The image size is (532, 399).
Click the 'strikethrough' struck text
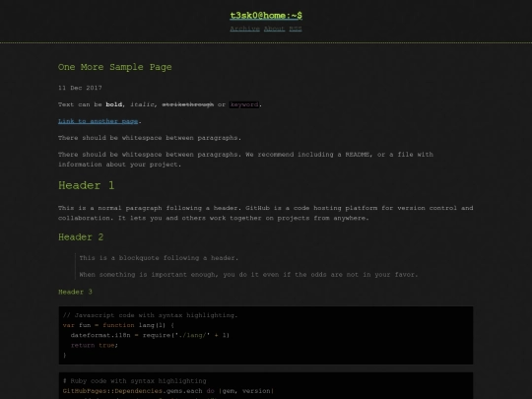click(188, 104)
